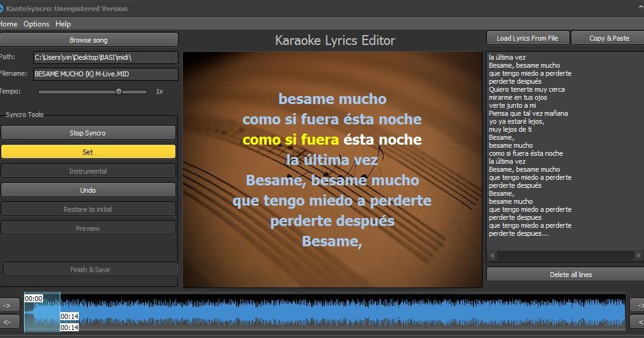Stop synchronization with Stop Syncro

88,132
